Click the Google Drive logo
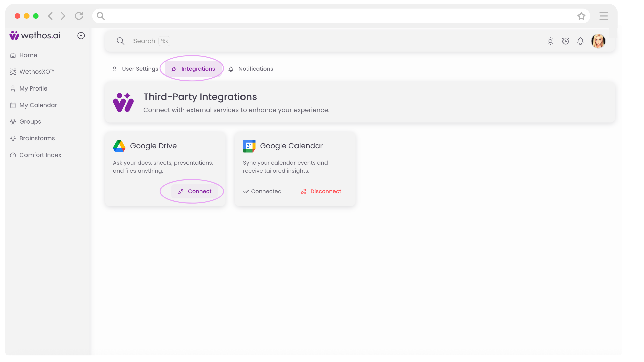 point(119,146)
